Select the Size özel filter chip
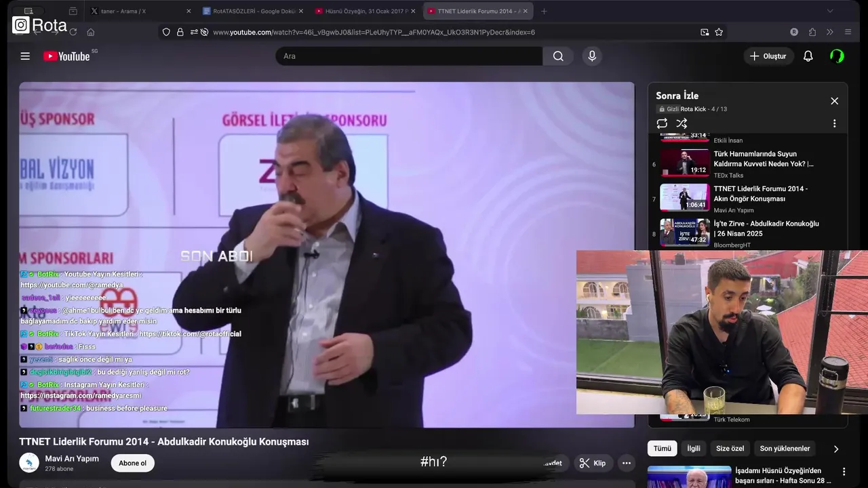This screenshot has height=488, width=868. pos(730,449)
